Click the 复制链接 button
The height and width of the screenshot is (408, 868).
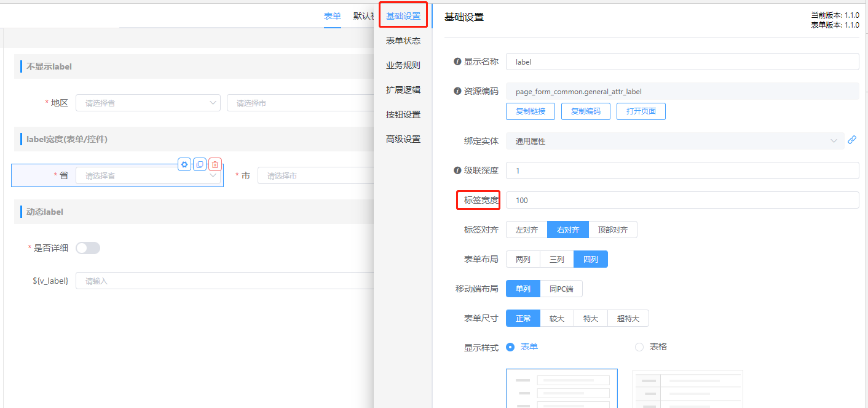pos(530,111)
